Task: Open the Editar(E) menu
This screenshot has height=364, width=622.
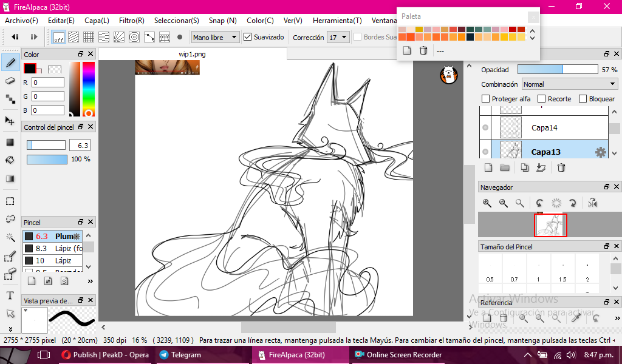Action: pyautogui.click(x=61, y=21)
